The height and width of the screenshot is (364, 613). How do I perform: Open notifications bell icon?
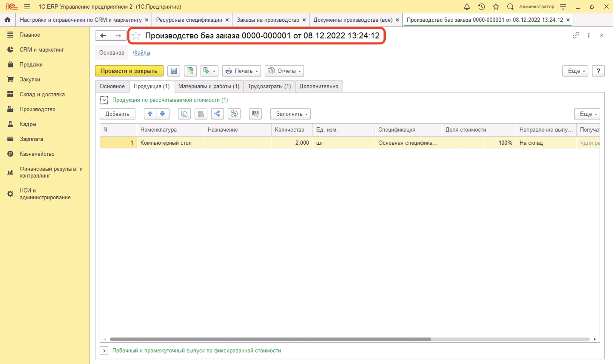(467, 7)
